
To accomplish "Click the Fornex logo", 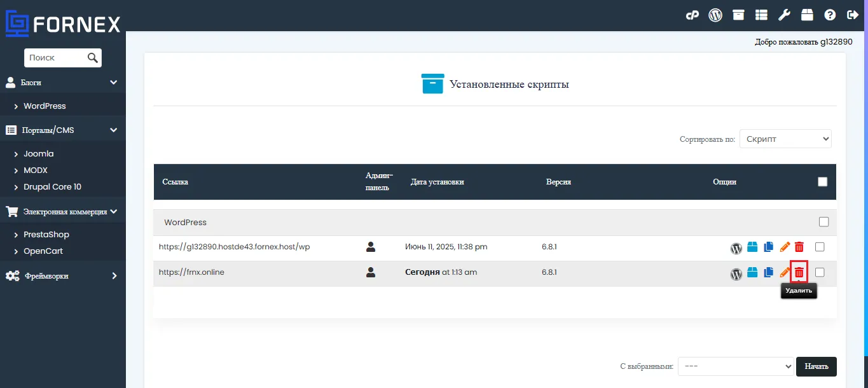I will 62,24.
